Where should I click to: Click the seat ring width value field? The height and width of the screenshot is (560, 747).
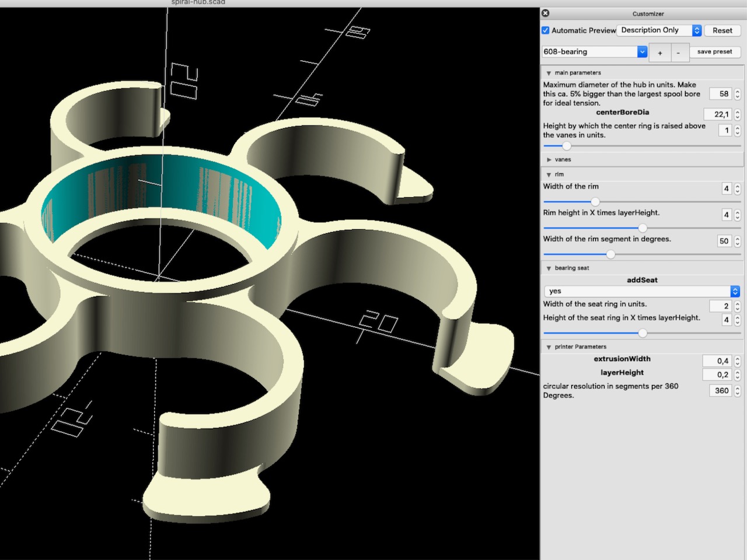pos(721,306)
